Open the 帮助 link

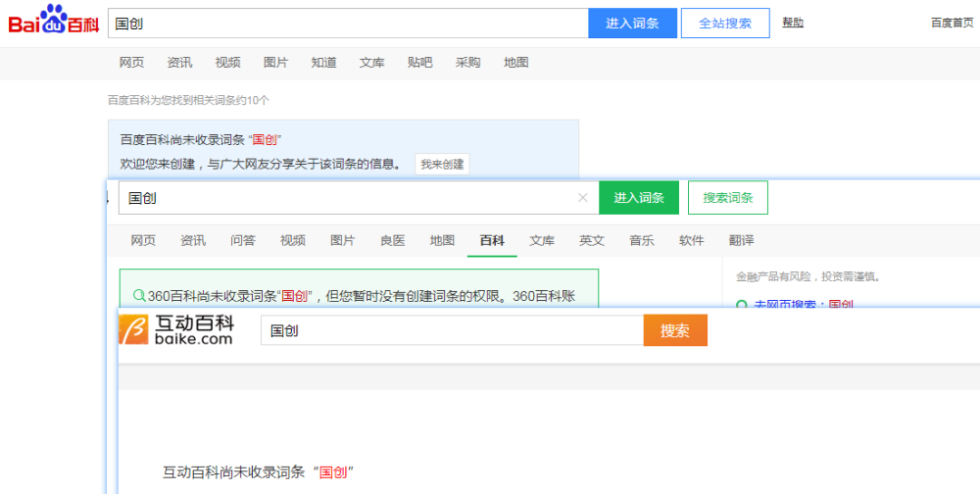793,23
